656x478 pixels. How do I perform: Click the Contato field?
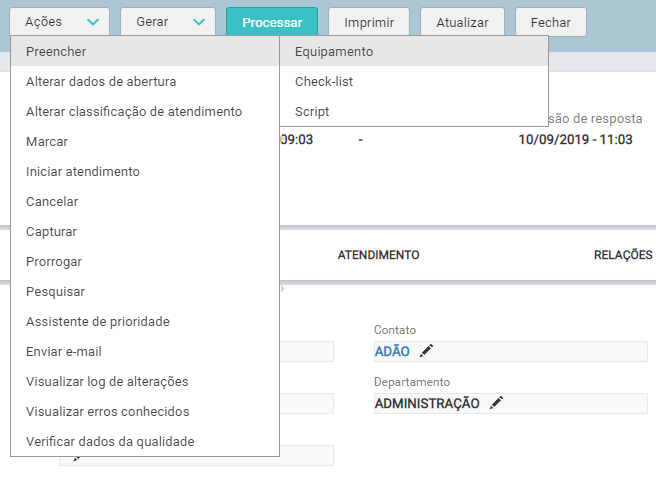click(511, 352)
